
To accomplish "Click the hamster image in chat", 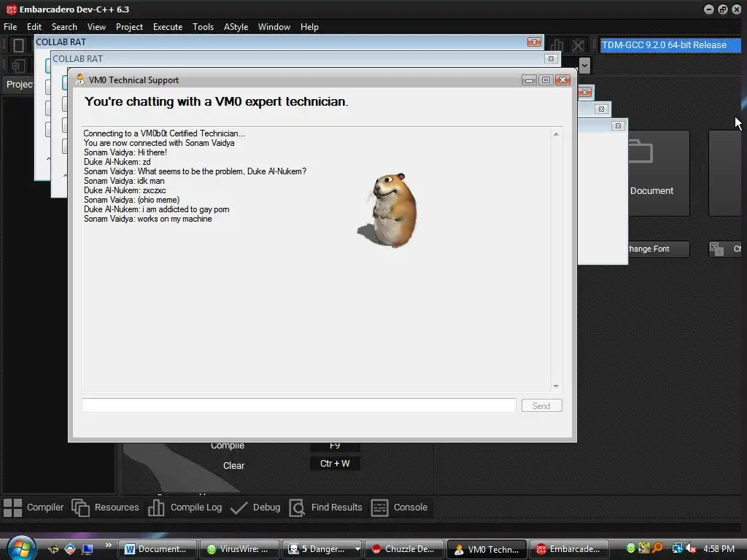I will pos(388,210).
